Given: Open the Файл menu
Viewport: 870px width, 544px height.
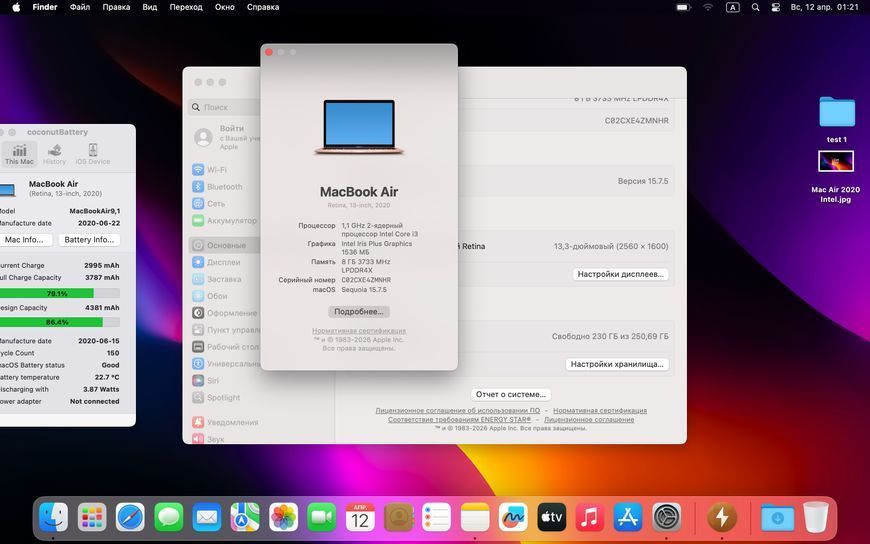Looking at the screenshot, I should click(x=80, y=7).
